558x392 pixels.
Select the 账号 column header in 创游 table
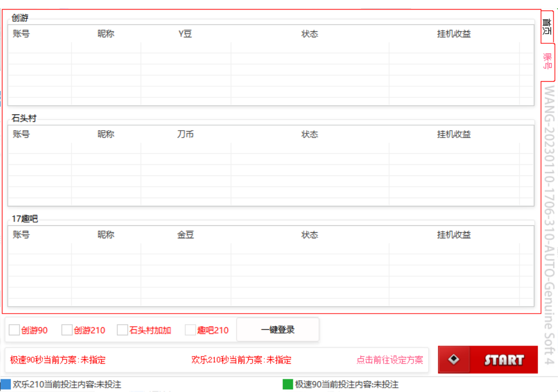tap(21, 33)
